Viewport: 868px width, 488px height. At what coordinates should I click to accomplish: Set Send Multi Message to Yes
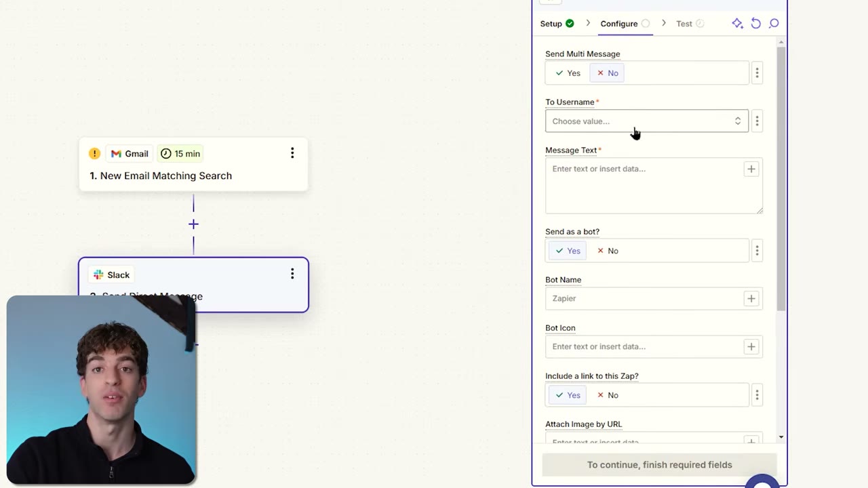pos(568,73)
